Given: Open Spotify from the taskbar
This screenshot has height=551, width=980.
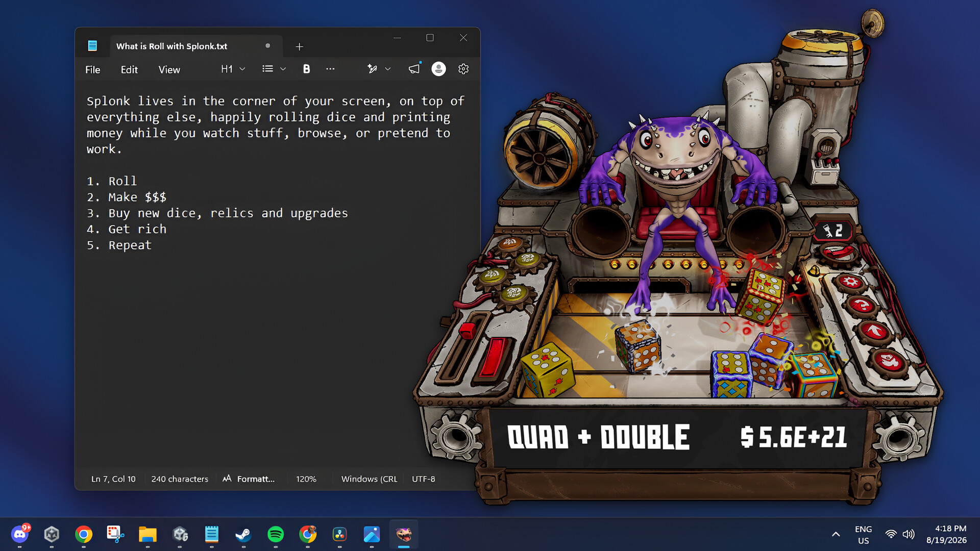Looking at the screenshot, I should point(276,534).
